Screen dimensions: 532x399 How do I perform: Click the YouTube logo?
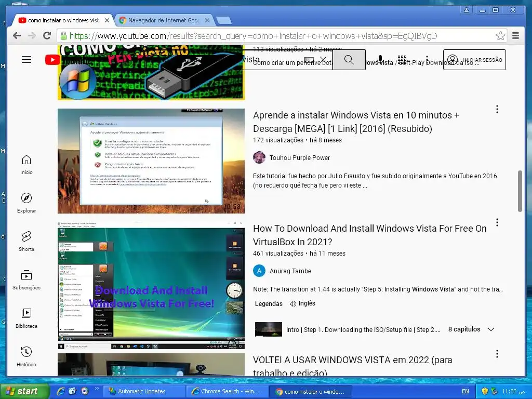pyautogui.click(x=52, y=60)
